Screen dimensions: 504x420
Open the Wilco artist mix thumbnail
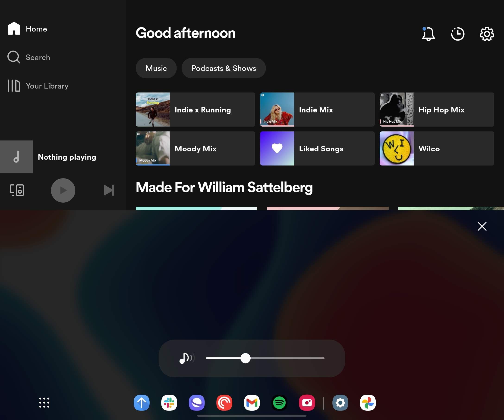pos(396,149)
